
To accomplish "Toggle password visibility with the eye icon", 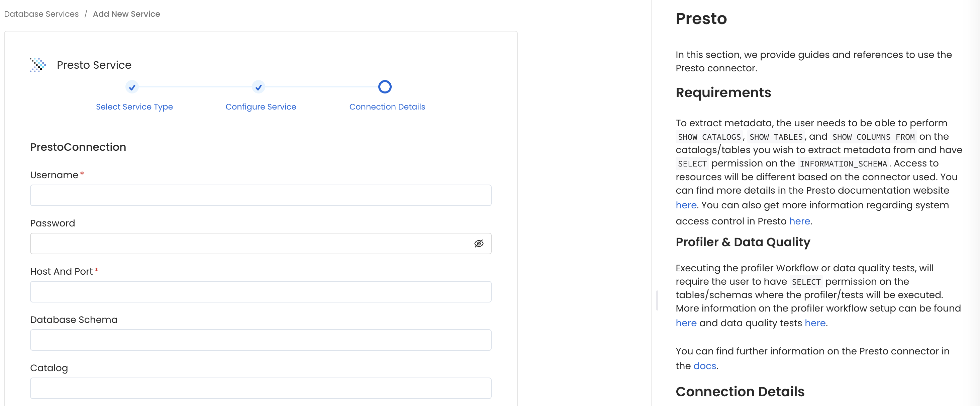I will (x=479, y=244).
